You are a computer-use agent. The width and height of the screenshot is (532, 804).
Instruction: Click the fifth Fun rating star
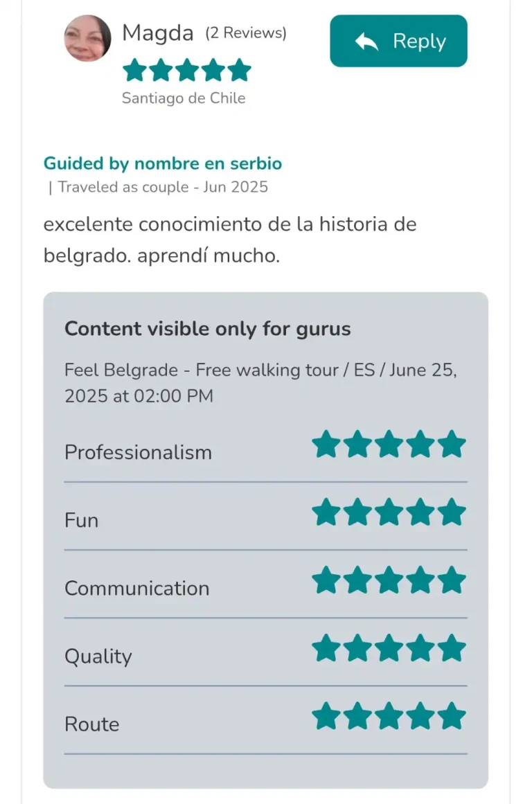coord(452,512)
